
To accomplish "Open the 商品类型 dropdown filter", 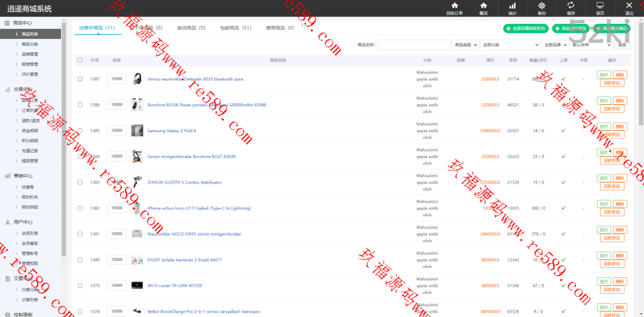I will click(x=465, y=45).
